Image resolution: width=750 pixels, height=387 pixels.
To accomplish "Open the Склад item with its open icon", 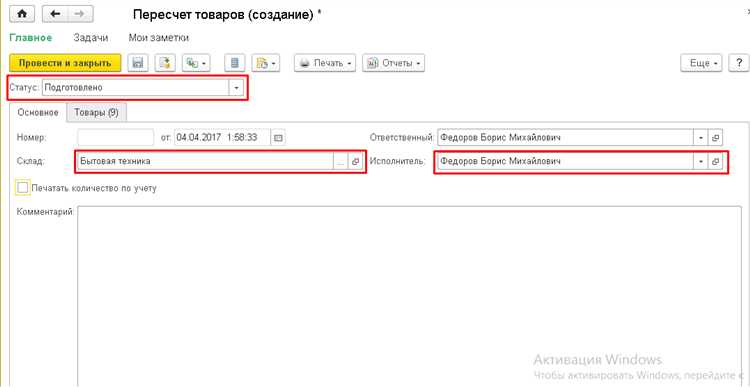I will tap(355, 162).
